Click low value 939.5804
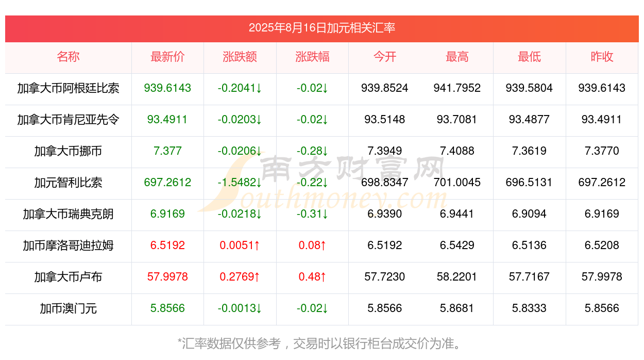 [530, 88]
